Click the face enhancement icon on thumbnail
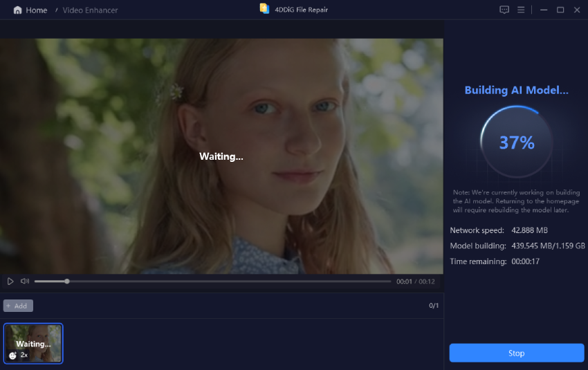Image resolution: width=588 pixels, height=370 pixels. pyautogui.click(x=12, y=355)
